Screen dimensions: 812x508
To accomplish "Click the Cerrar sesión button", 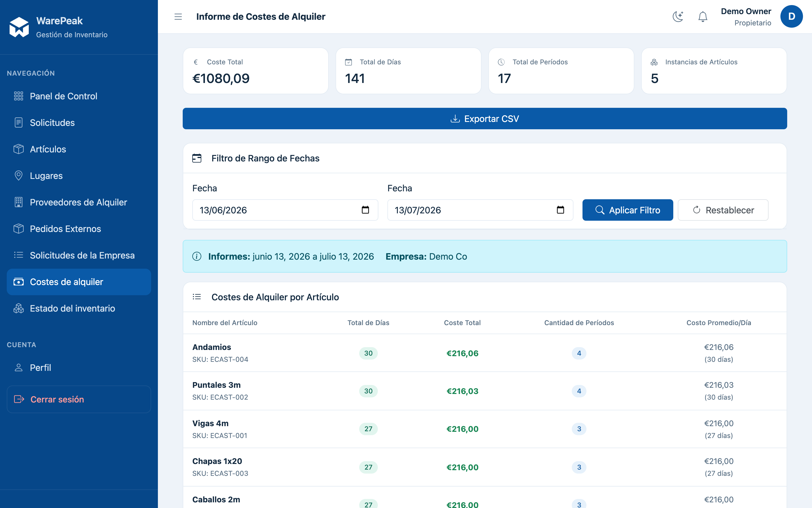I will pos(79,399).
